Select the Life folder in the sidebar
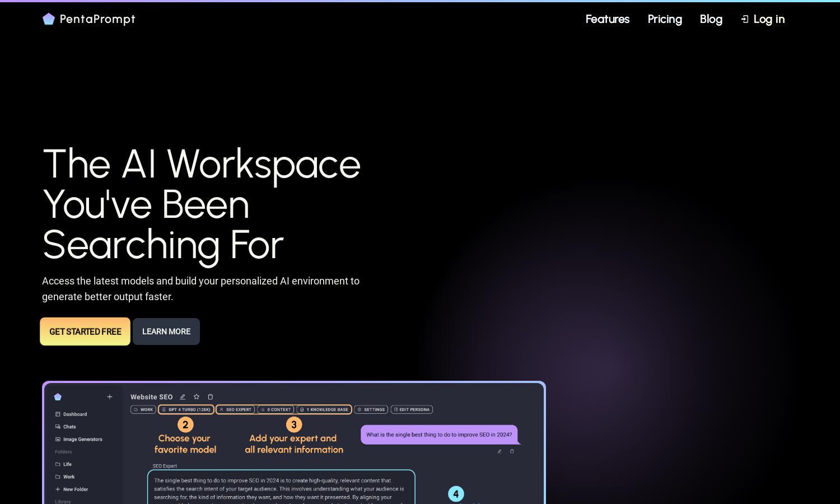Screen dimensions: 840x504 tap(63, 464)
